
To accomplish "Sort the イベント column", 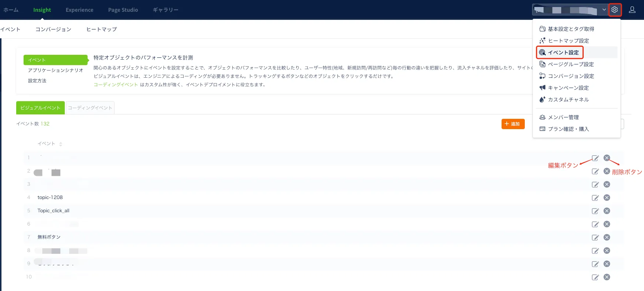I will tap(61, 144).
